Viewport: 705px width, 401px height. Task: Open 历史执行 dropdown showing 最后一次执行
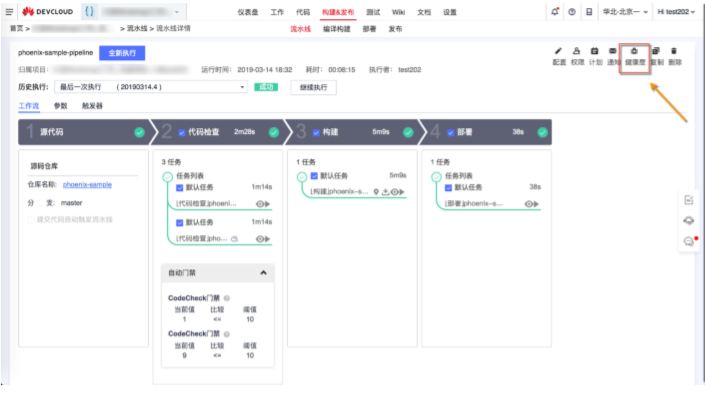(x=151, y=87)
